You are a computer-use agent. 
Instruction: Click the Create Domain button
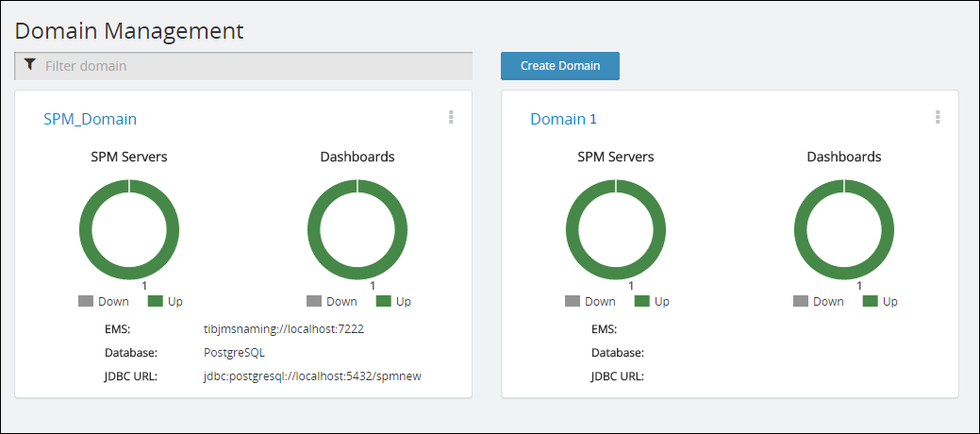pos(560,66)
